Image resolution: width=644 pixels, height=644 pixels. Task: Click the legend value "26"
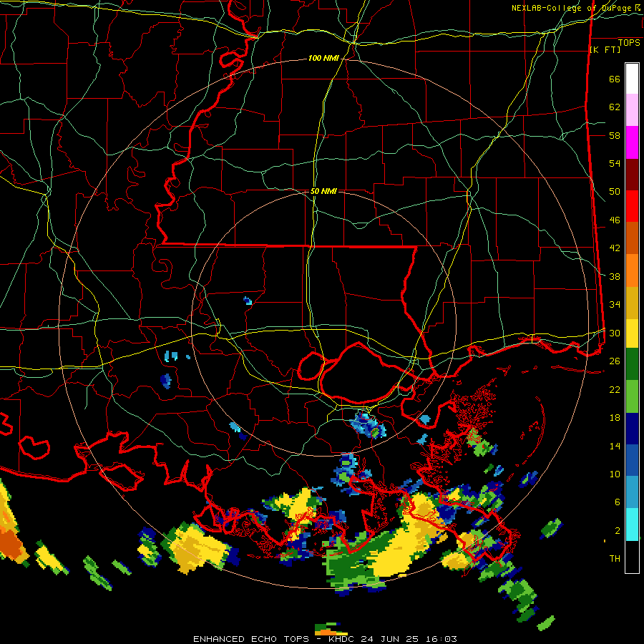[615, 361]
